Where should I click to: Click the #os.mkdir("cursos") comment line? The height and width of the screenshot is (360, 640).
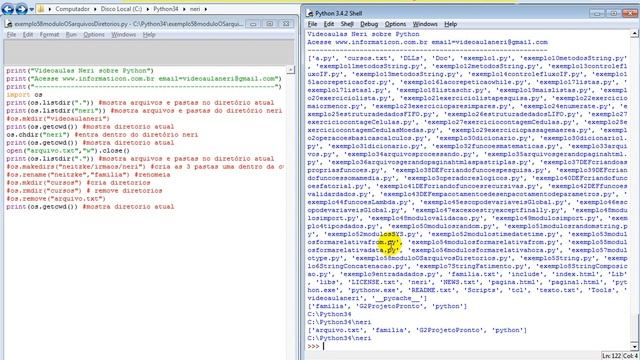click(78, 182)
